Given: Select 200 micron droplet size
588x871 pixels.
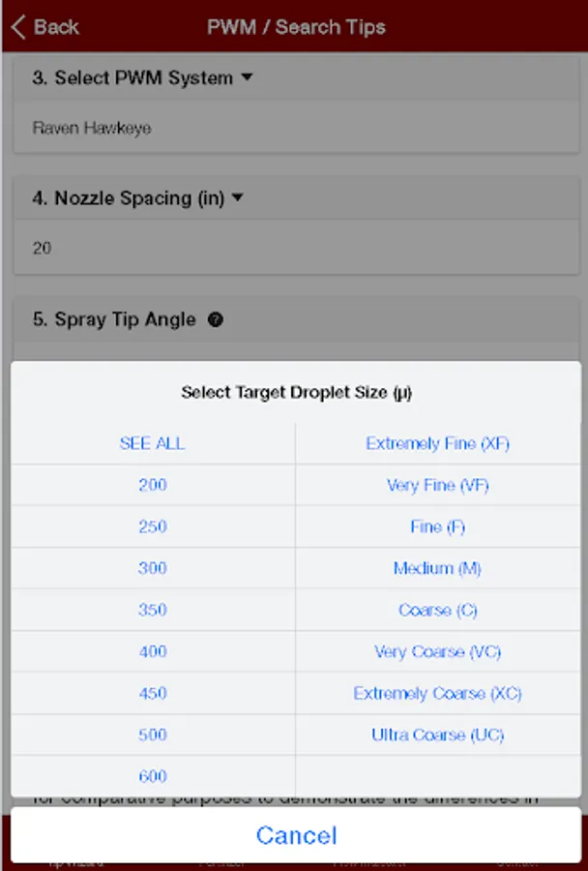Looking at the screenshot, I should (153, 485).
